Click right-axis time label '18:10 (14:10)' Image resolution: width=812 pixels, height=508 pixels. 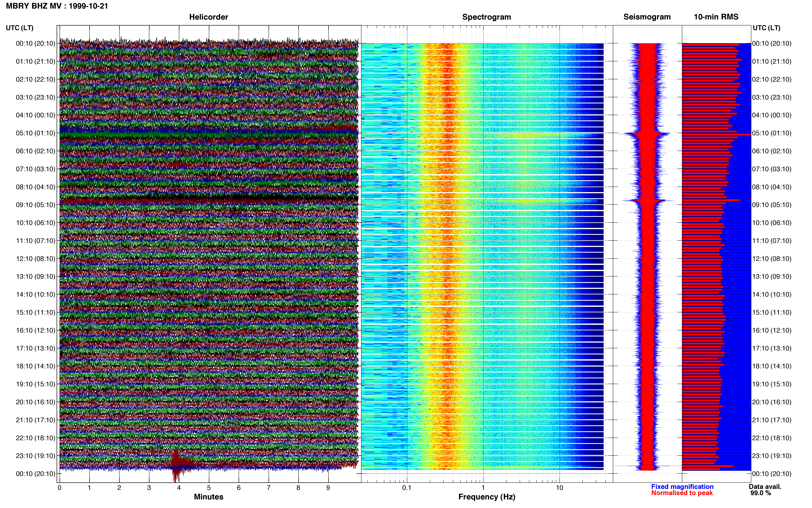tap(772, 366)
